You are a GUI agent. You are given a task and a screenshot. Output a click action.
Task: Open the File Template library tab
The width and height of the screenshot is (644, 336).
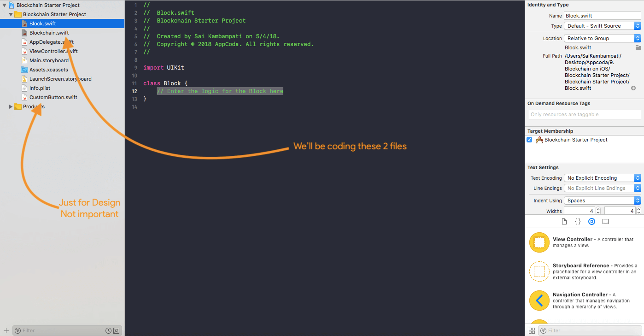564,222
